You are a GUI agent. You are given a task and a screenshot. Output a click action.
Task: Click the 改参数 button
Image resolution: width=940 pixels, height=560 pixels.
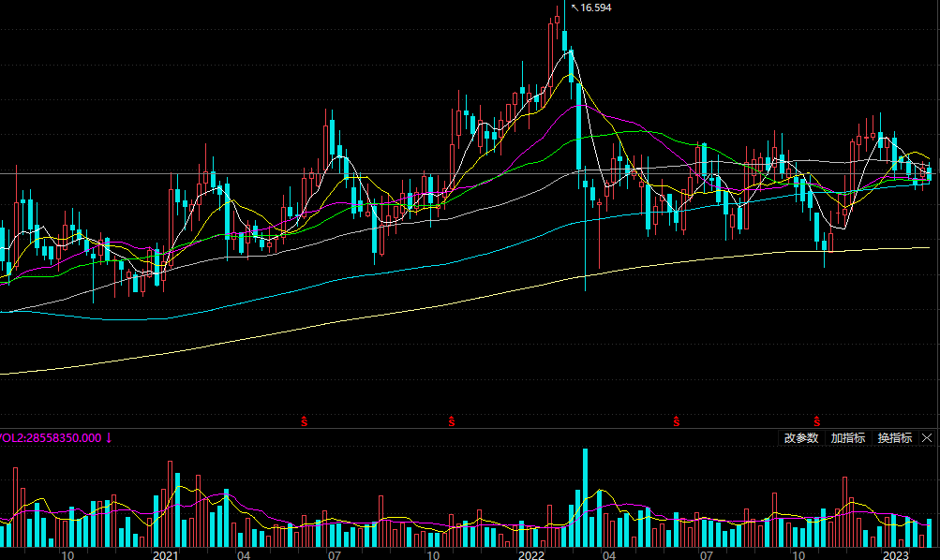(x=801, y=438)
